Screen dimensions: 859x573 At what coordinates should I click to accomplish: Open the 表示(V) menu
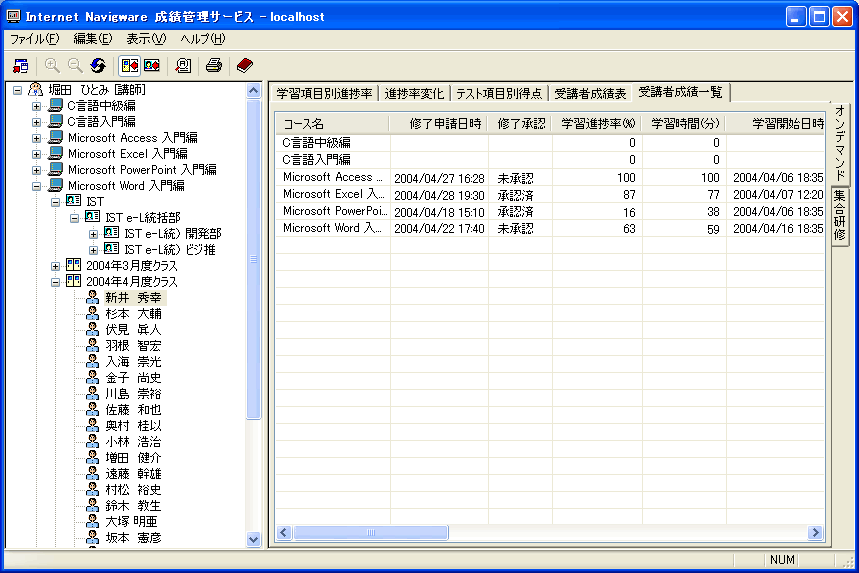[146, 39]
